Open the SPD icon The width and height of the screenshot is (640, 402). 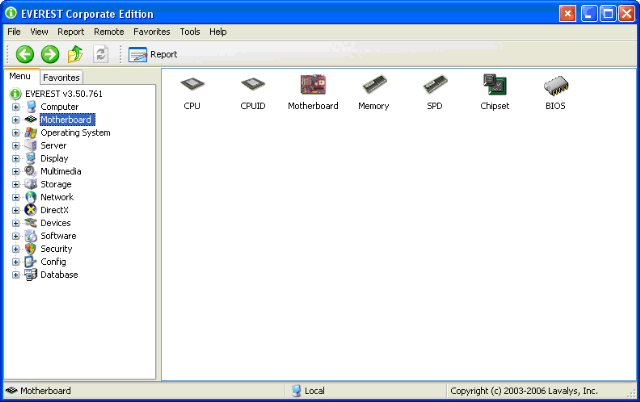point(435,84)
